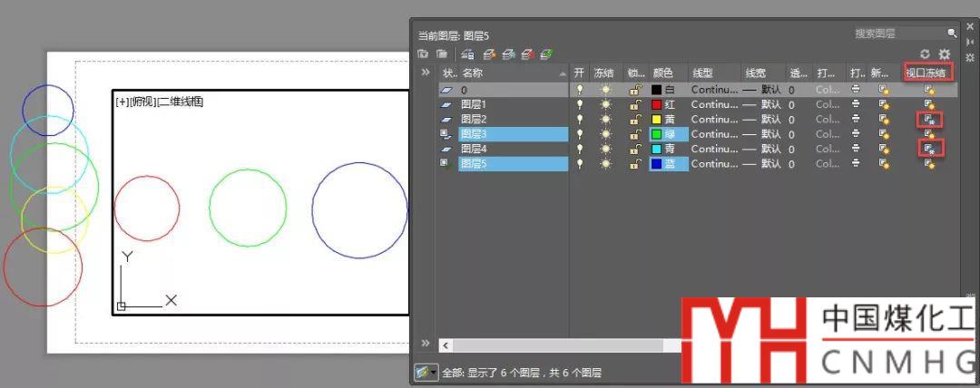Click the set current layer icon
This screenshot has height=388, width=980.
tap(547, 54)
